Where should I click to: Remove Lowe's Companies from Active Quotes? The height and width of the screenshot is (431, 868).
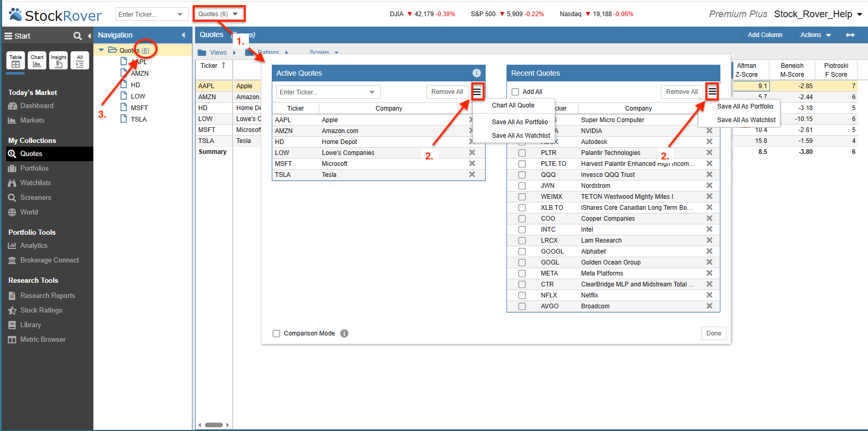pyautogui.click(x=472, y=152)
